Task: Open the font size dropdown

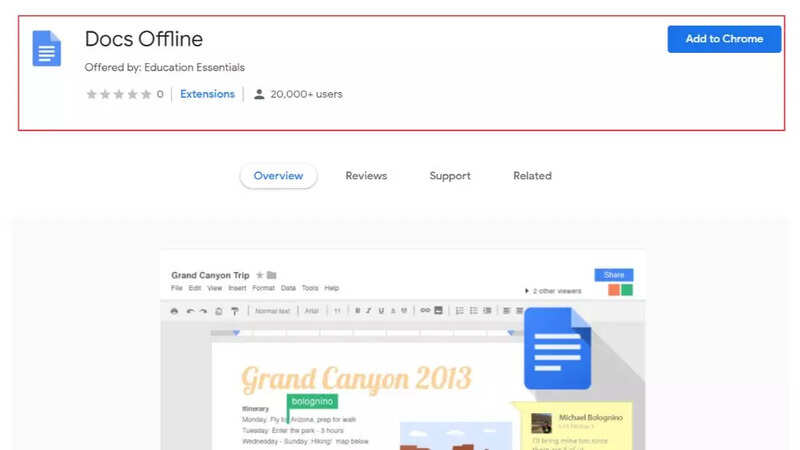Action: [337, 311]
